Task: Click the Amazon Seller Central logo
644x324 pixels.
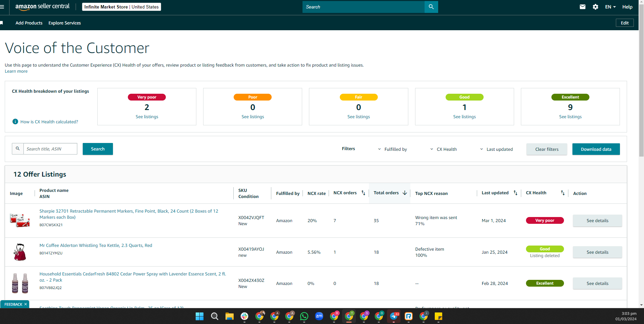Action: [x=42, y=6]
